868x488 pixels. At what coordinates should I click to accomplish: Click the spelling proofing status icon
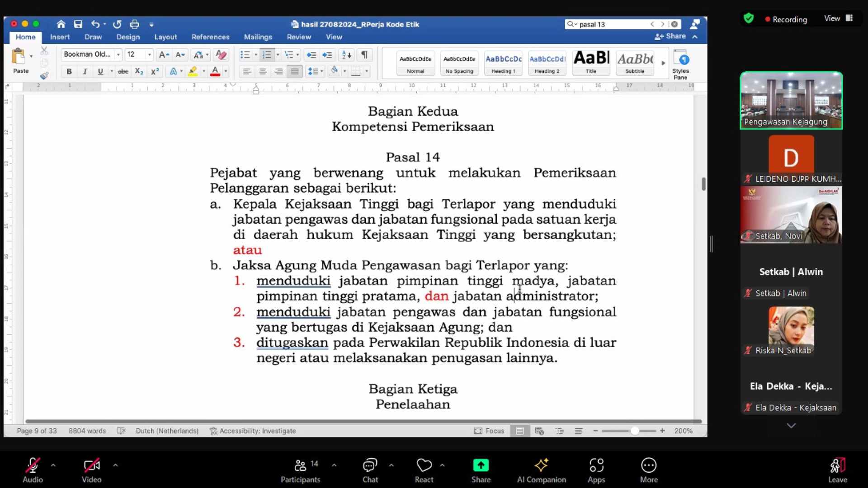coord(121,431)
